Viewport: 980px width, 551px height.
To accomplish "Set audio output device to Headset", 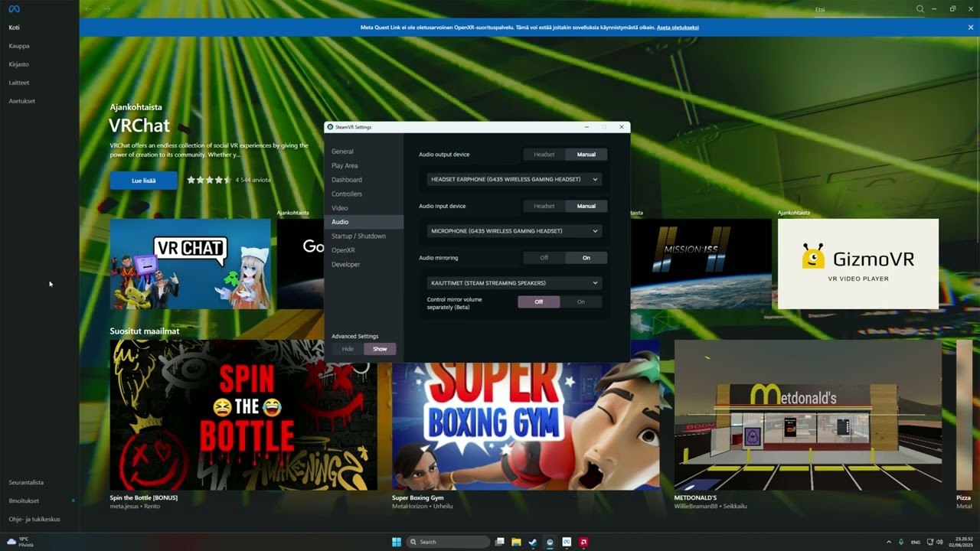I will [x=544, y=155].
